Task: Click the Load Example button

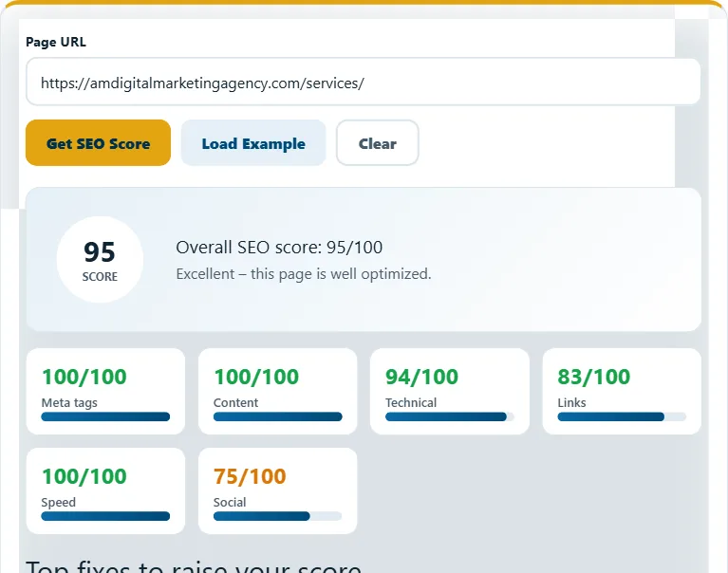Action: point(253,143)
